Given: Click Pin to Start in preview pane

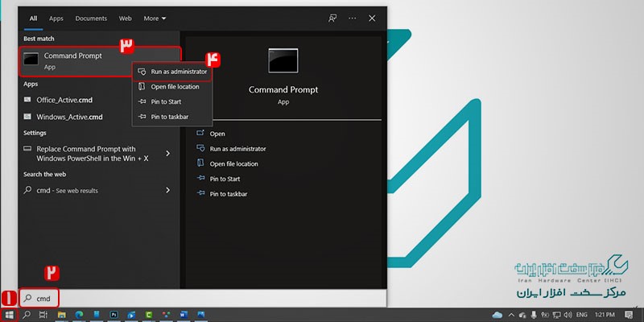Looking at the screenshot, I should coord(225,179).
